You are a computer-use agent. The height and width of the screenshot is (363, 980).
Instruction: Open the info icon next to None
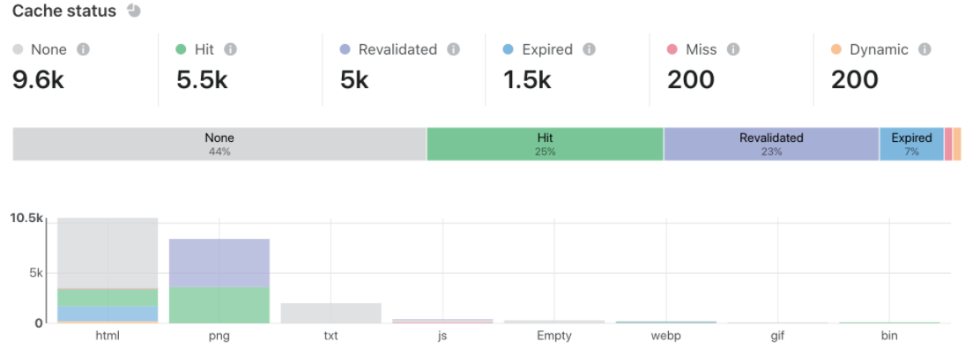[83, 49]
